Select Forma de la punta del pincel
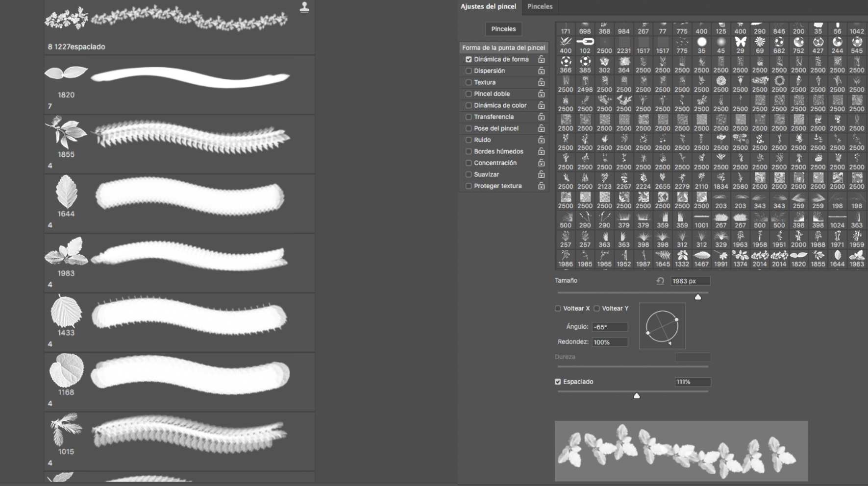The height and width of the screenshot is (486, 868). point(503,48)
